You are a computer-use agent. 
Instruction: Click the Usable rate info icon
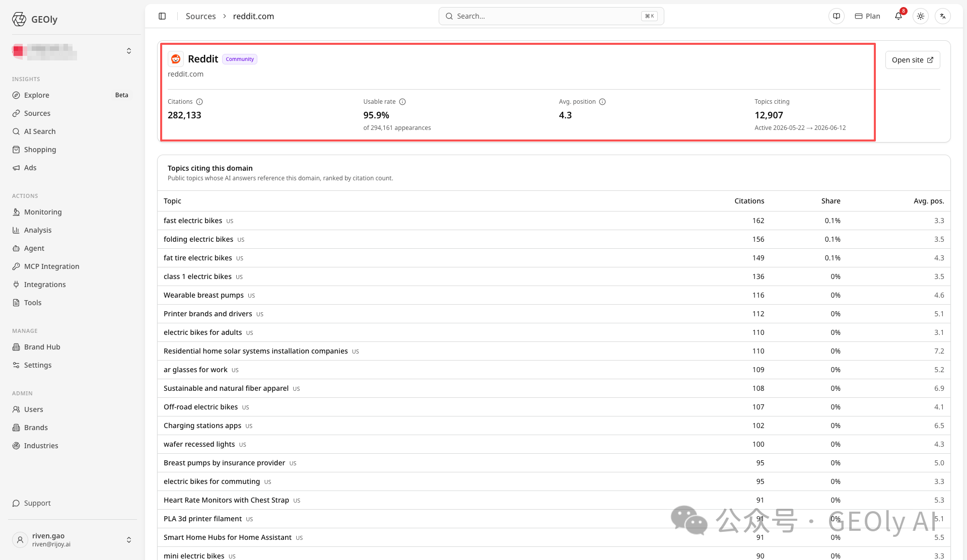402,102
